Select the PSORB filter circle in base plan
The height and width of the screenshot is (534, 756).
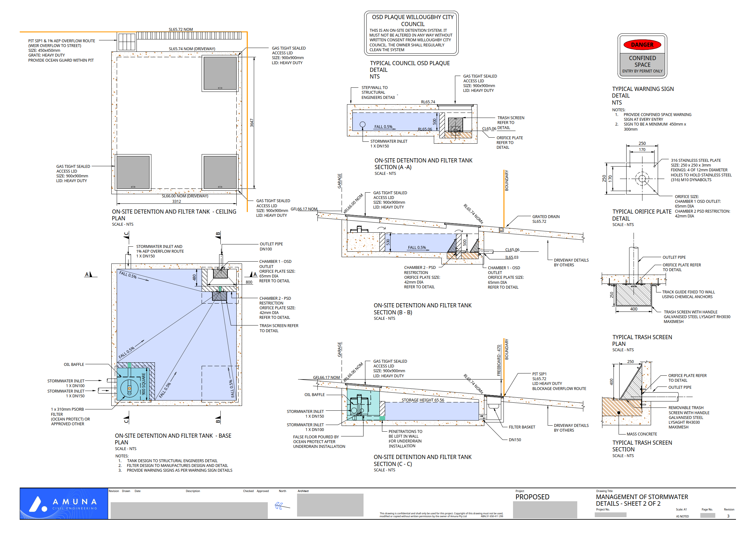[129, 388]
